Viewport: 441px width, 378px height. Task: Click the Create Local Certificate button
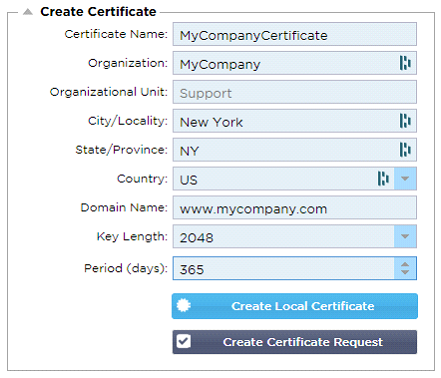(x=295, y=306)
